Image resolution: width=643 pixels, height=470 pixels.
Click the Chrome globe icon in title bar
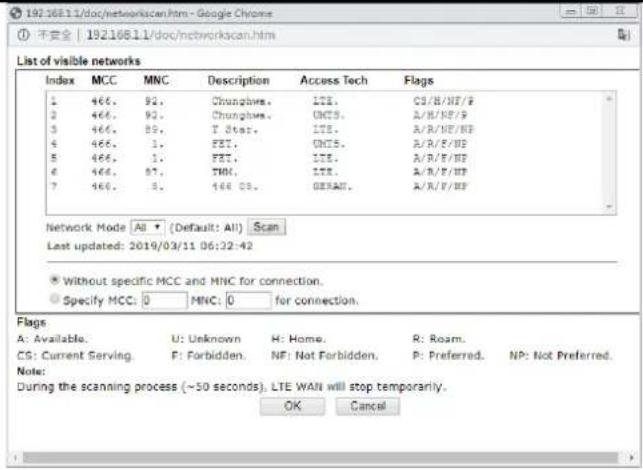coord(16,13)
